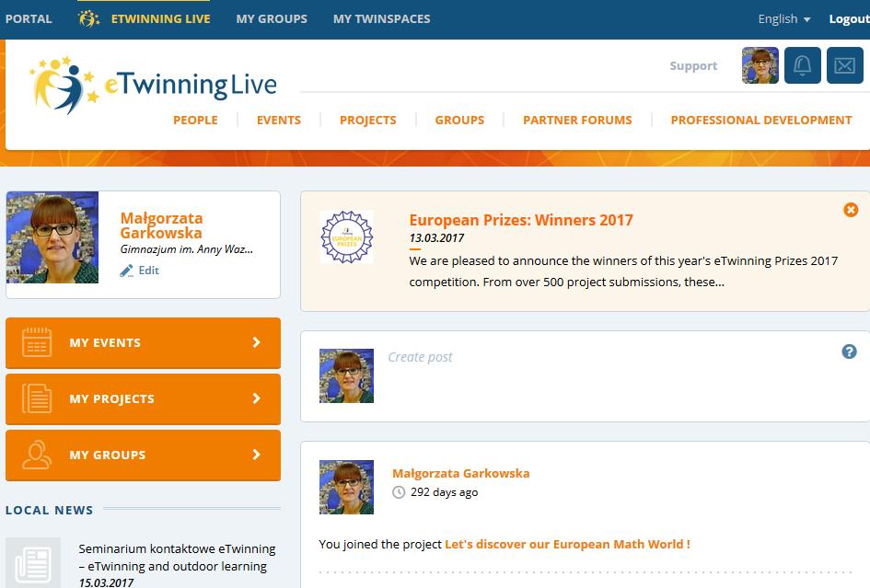Open the Partner Forums menu
Viewport: 870px width, 588px height.
(x=577, y=120)
